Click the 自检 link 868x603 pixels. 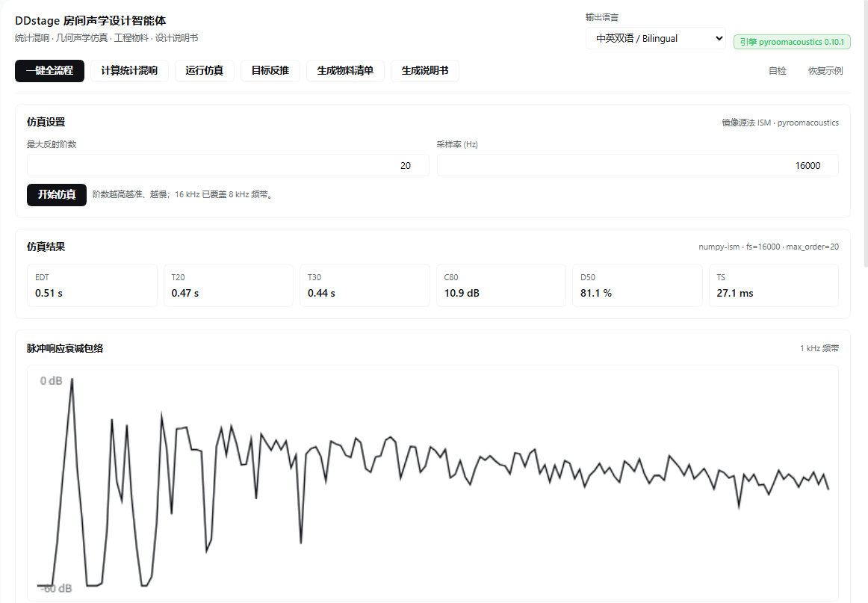point(777,71)
